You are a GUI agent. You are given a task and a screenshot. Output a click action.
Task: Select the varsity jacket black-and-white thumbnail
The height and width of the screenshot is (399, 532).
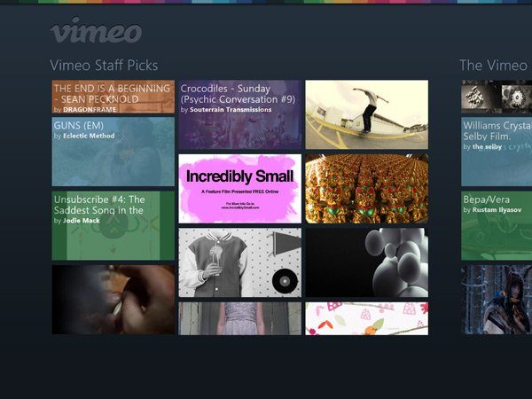240,262
